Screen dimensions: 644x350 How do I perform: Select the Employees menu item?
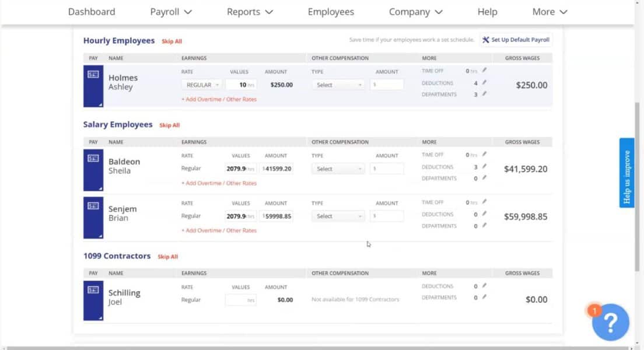tap(331, 12)
